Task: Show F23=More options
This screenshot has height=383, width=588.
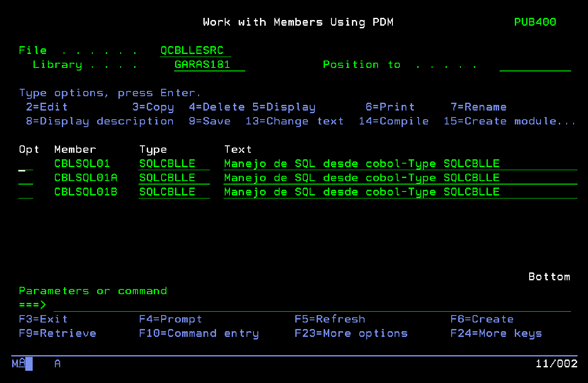Action: (x=351, y=333)
